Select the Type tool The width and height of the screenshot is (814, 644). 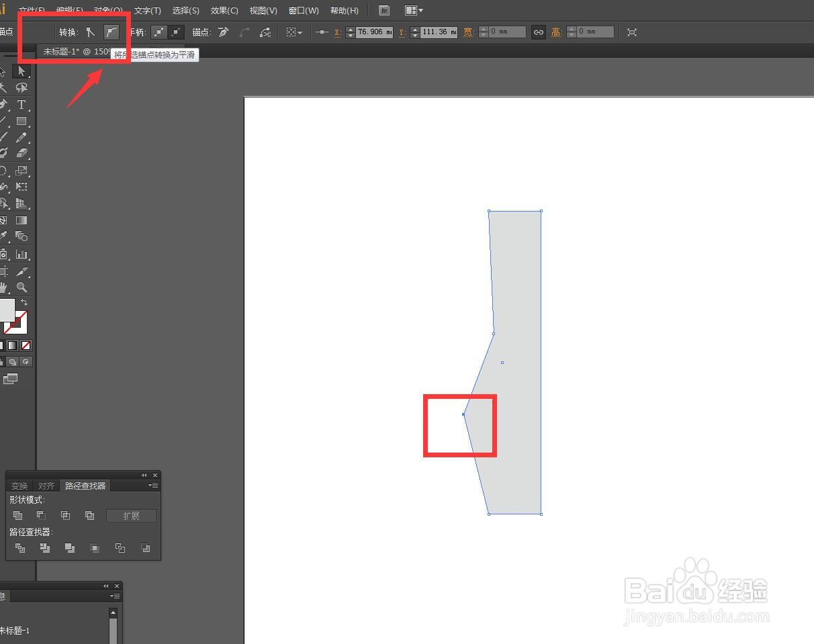[21, 105]
